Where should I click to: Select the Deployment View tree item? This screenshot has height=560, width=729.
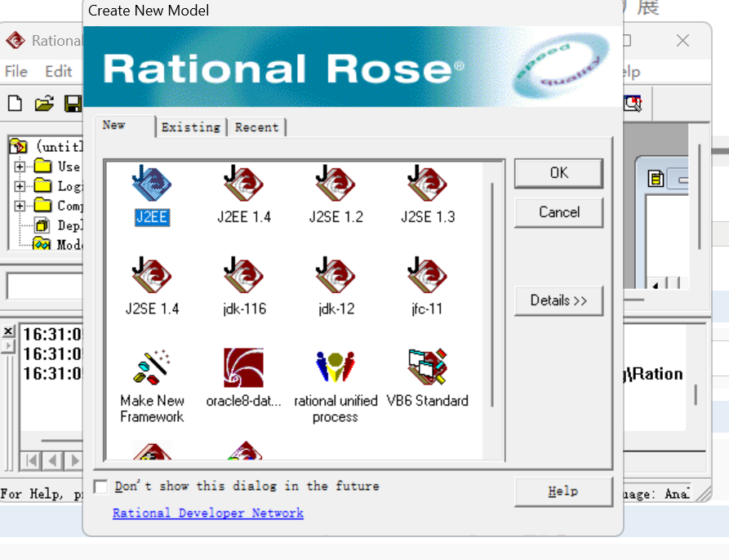(58, 225)
